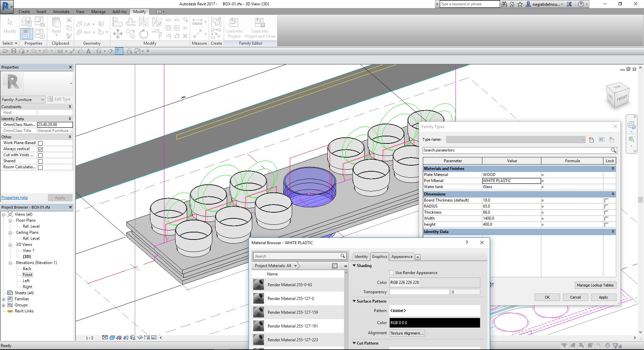This screenshot has width=644, height=350.
Task: Switch to the Identity tab in Material Browser
Action: tap(361, 257)
